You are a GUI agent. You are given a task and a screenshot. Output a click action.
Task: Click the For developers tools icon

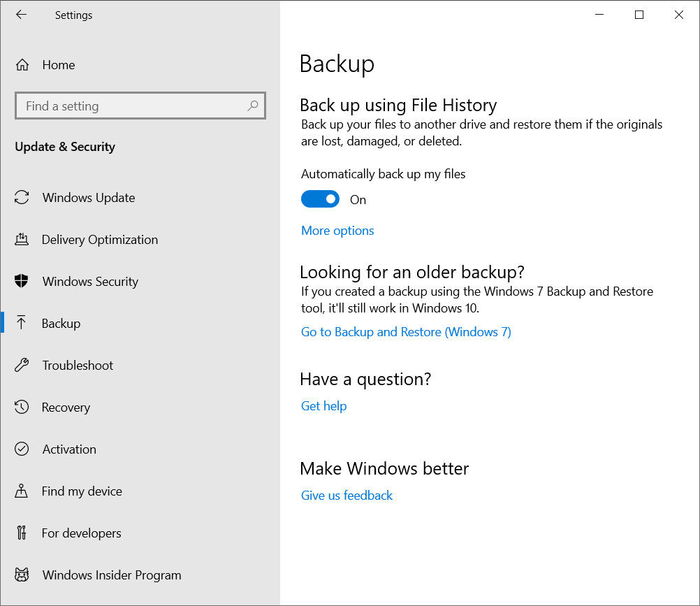pos(22,533)
